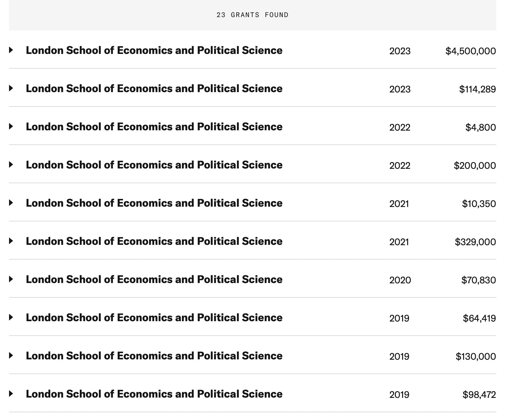
Task: Click the 2020 year in grant row
Action: [400, 280]
